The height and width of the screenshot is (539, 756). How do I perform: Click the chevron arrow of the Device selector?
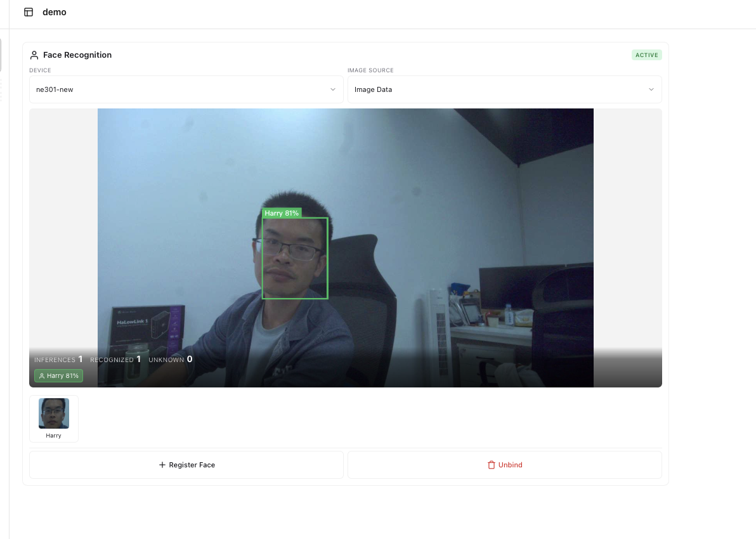click(333, 89)
